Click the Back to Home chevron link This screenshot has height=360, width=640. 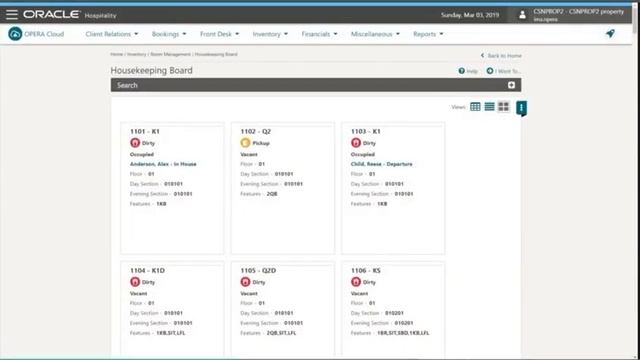click(x=501, y=56)
